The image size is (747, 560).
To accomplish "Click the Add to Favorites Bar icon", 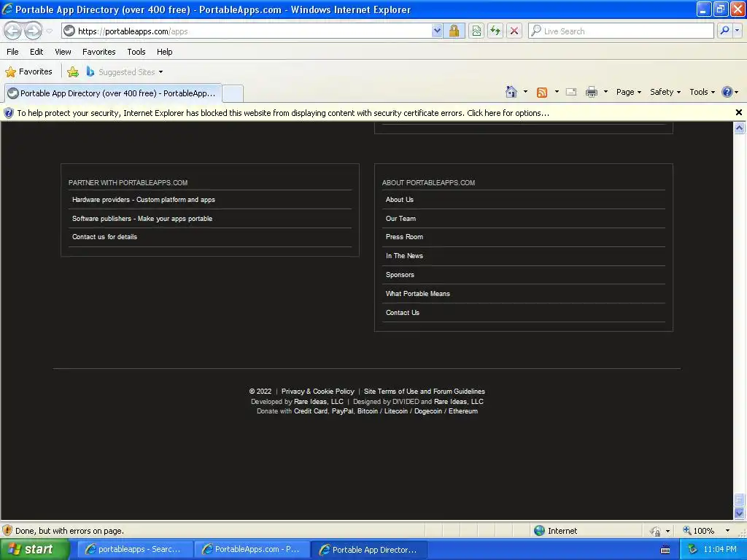I will coord(73,72).
